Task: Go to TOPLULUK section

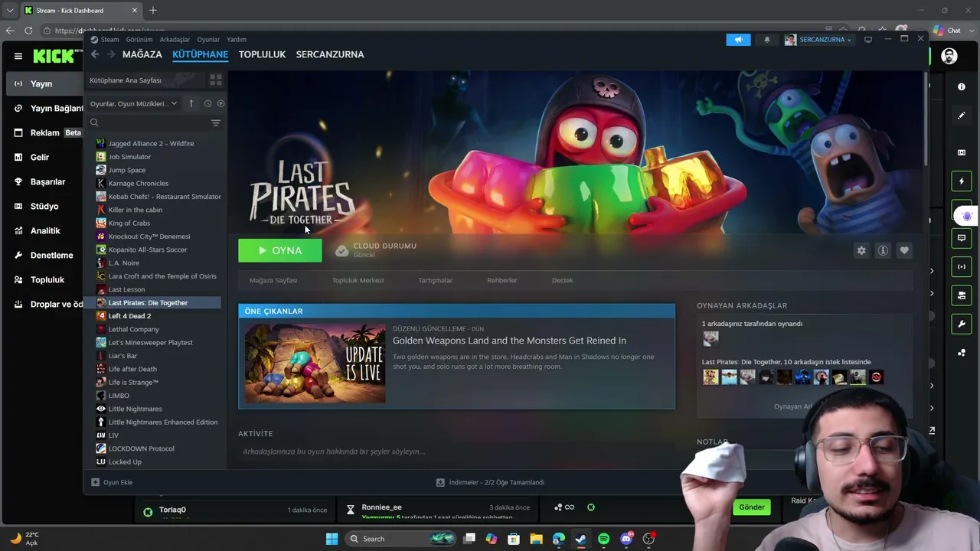Action: [262, 54]
